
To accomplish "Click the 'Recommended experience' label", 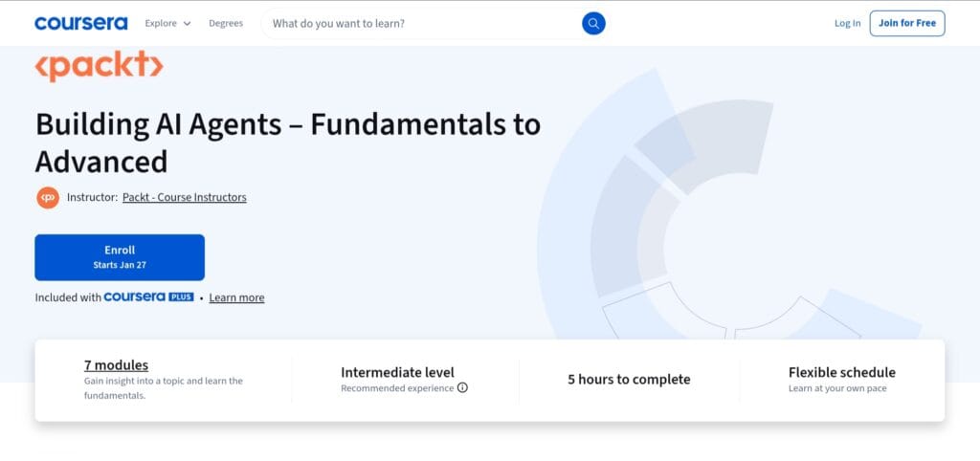I will click(397, 388).
